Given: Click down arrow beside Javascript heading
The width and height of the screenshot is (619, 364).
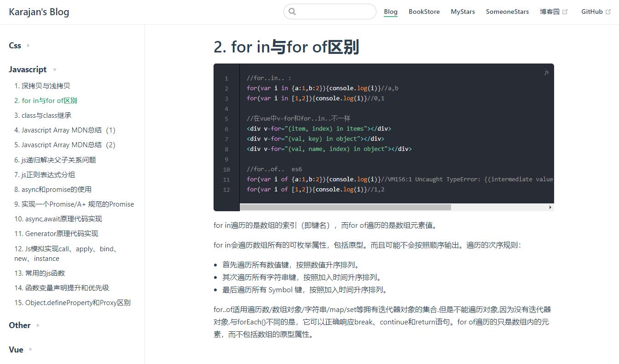Looking at the screenshot, I should click(55, 70).
